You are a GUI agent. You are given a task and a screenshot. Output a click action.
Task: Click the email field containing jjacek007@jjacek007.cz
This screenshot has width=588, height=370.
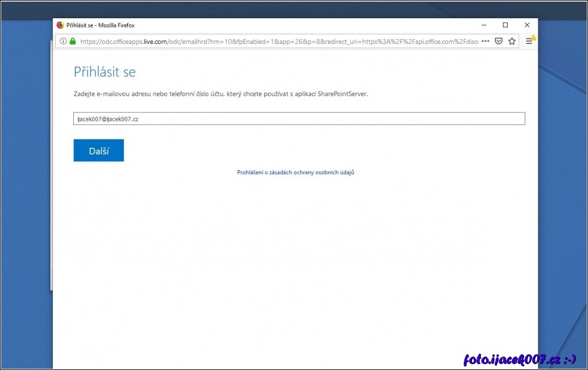point(299,119)
